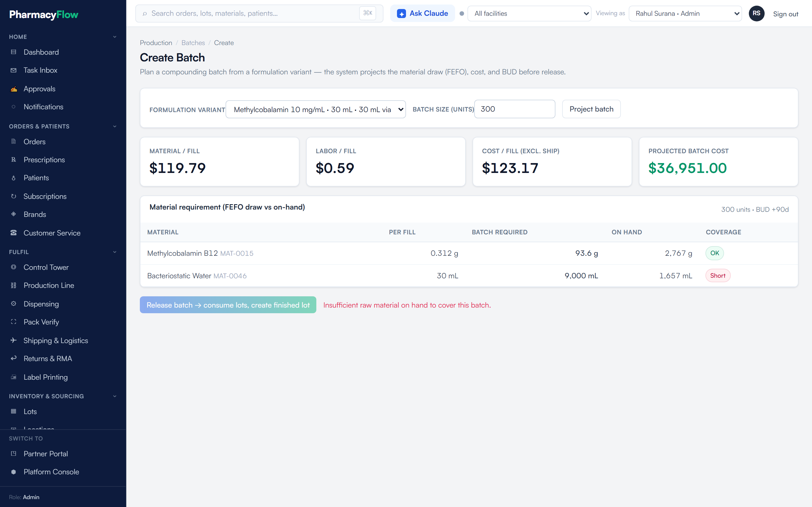Click the Task Inbox envelope icon
The height and width of the screenshot is (507, 812).
coord(14,70)
